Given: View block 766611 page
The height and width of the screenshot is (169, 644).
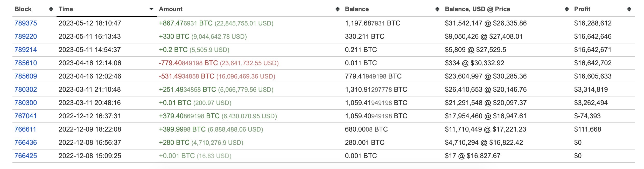Looking at the screenshot, I should (x=25, y=129).
